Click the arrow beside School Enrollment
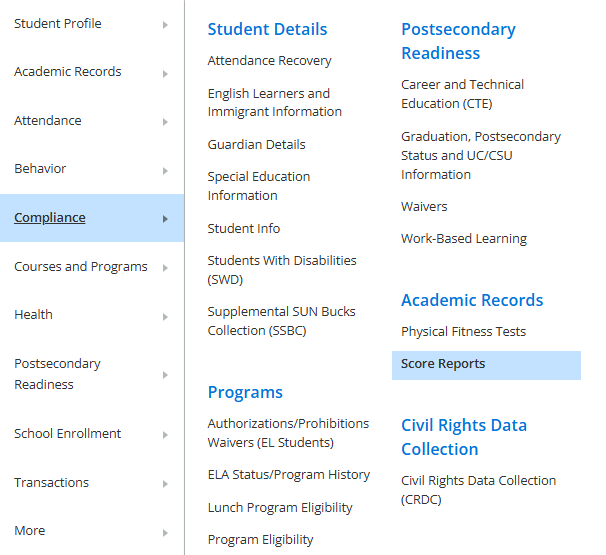Image resolution: width=606 pixels, height=555 pixels. pyautogui.click(x=165, y=435)
